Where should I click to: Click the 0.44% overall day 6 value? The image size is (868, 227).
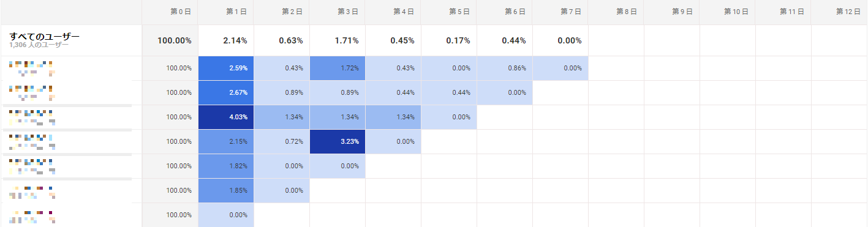(514, 40)
